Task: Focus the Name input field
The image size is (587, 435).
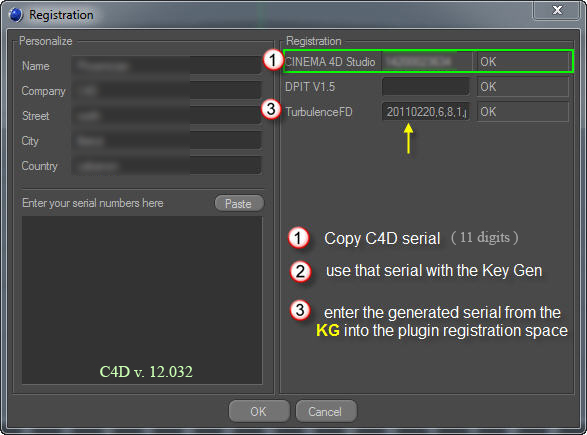Action: 166,66
